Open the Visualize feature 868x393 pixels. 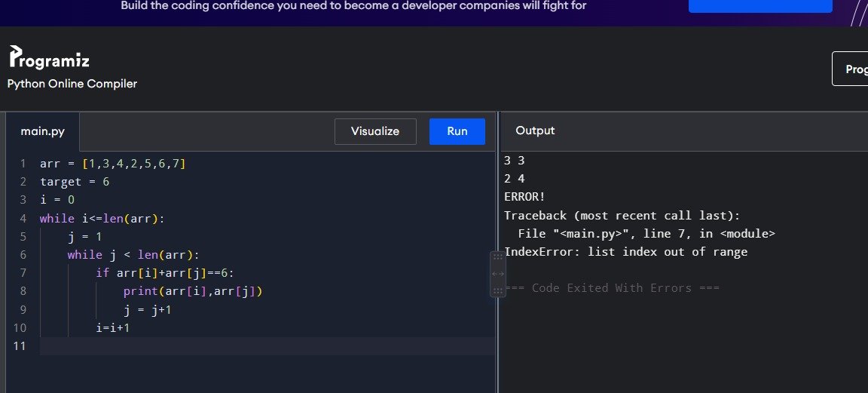[375, 131]
